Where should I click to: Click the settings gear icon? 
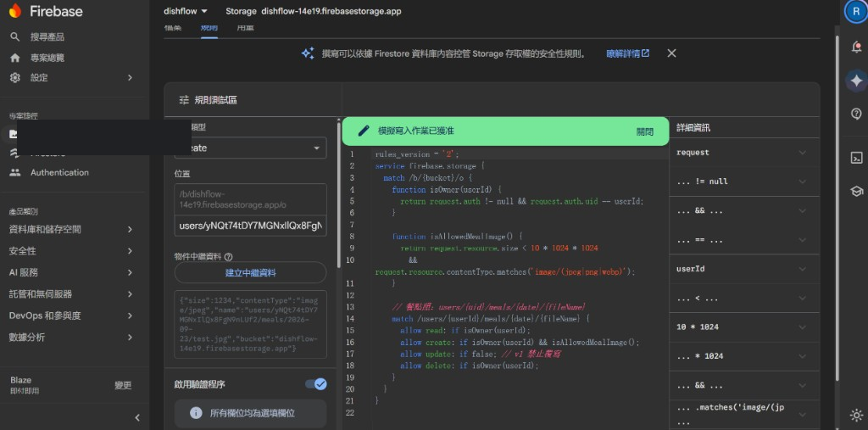[15, 77]
